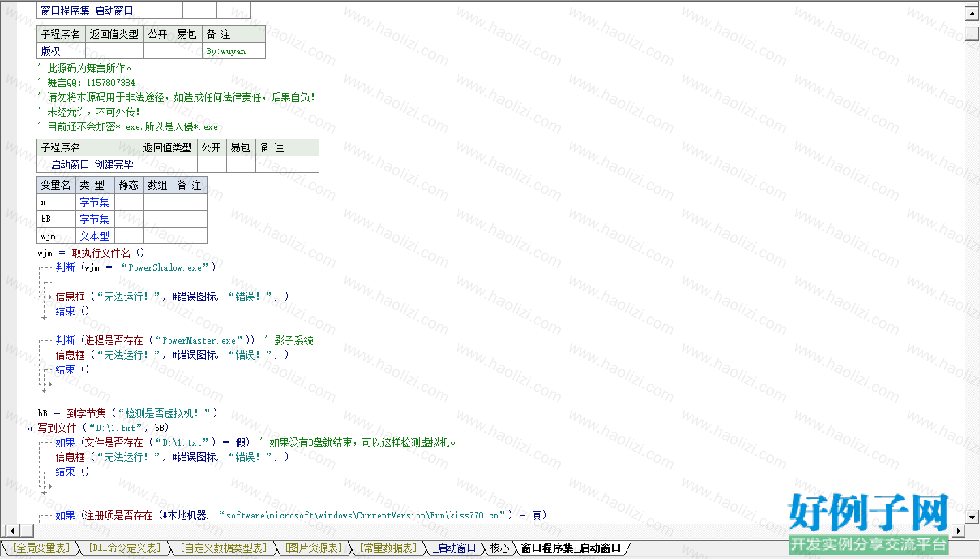
Task: Click the By:wuyan remark cell
Action: (234, 51)
